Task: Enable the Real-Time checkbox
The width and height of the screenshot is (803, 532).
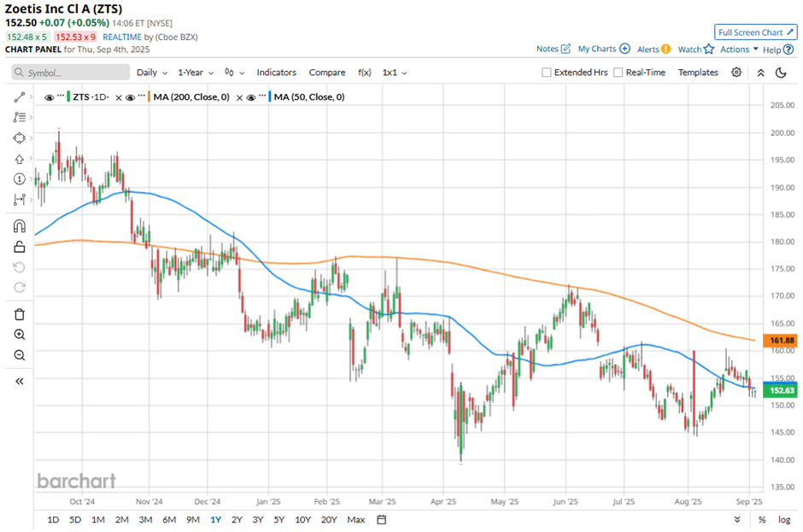Action: pyautogui.click(x=618, y=73)
